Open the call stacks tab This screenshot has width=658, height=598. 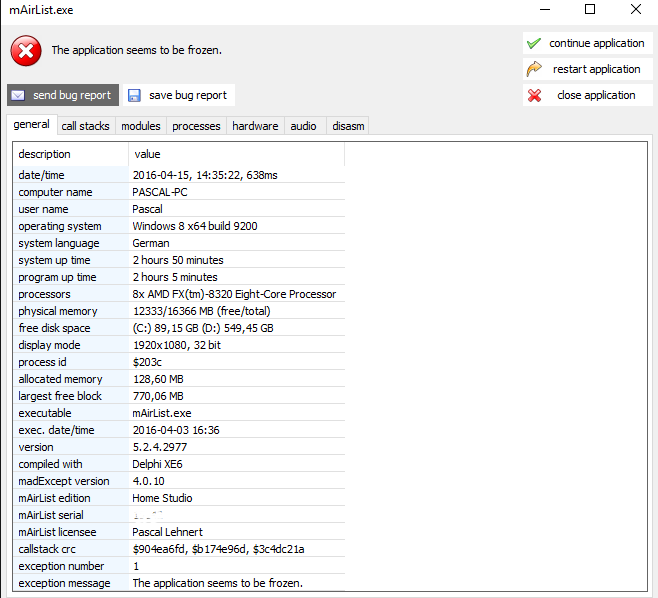pos(85,126)
